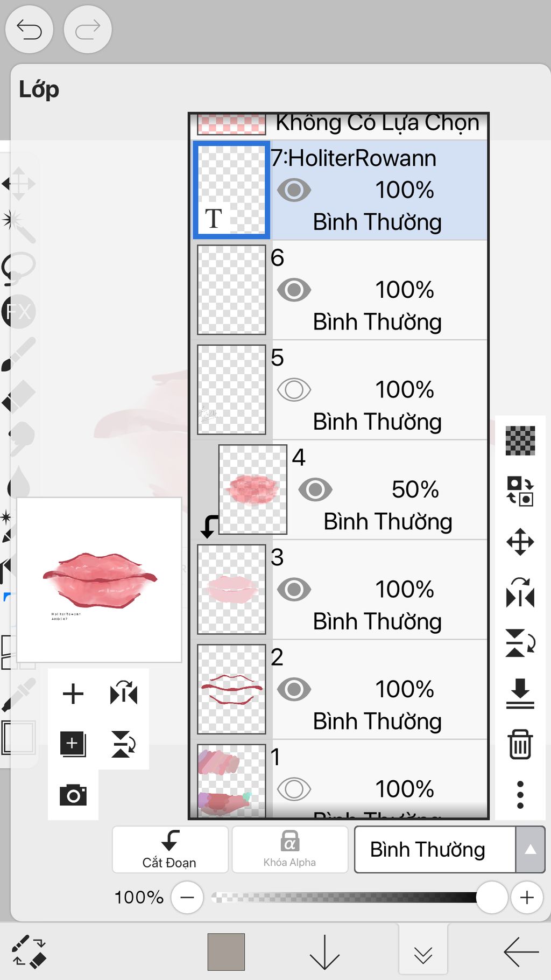Image resolution: width=551 pixels, height=980 pixels.
Task: Expand the Bình Thường blend mode dropdown arrow
Action: pos(530,850)
